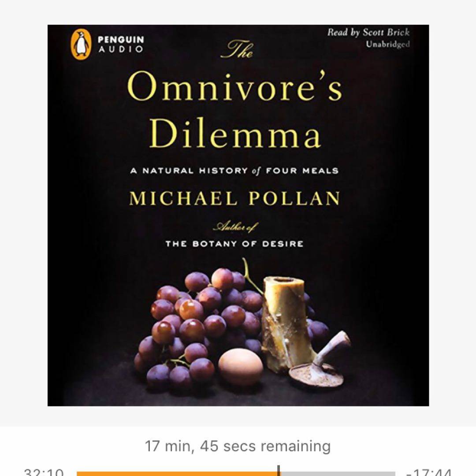Image resolution: width=476 pixels, height=476 pixels.
Task: Tap 'Read by Scott Brick' narrator text
Action: 368,33
